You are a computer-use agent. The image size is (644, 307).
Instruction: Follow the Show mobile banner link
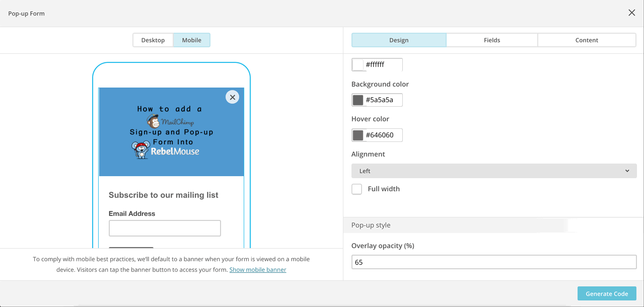[258, 270]
